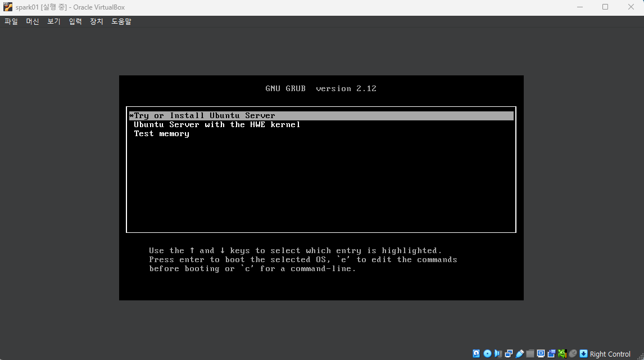Viewport: 644px width, 360px height.
Task: Select the 'Test memory' GRUB entry
Action: 161,133
